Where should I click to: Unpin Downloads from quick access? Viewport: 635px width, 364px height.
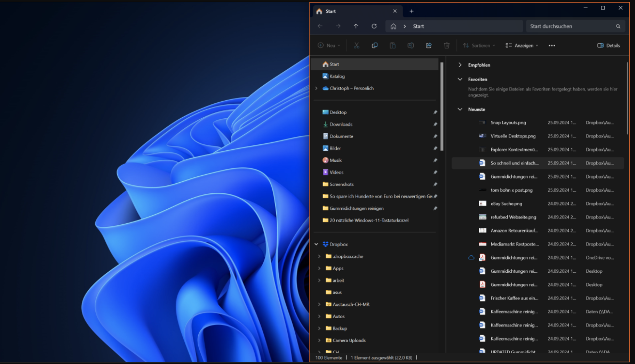click(x=435, y=124)
